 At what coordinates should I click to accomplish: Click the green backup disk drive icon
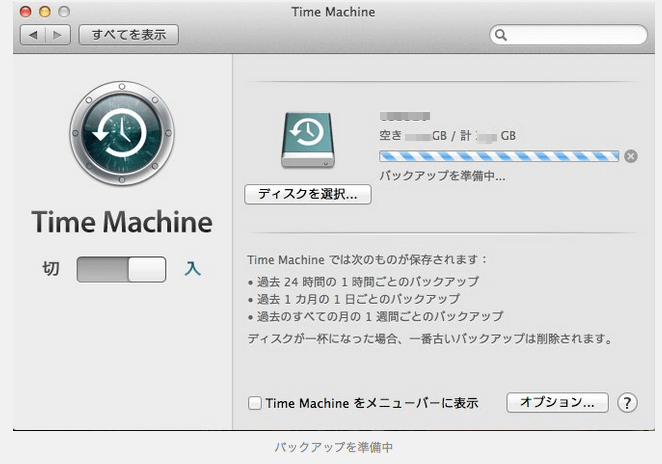pyautogui.click(x=308, y=140)
